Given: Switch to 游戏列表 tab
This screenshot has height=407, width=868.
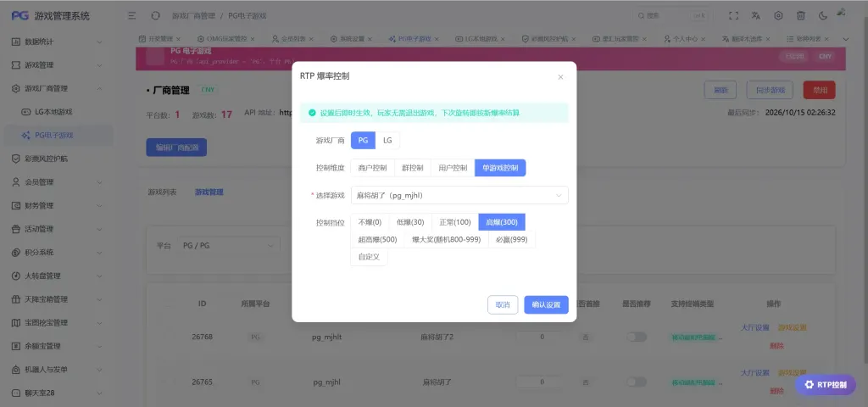Looking at the screenshot, I should click(x=162, y=192).
